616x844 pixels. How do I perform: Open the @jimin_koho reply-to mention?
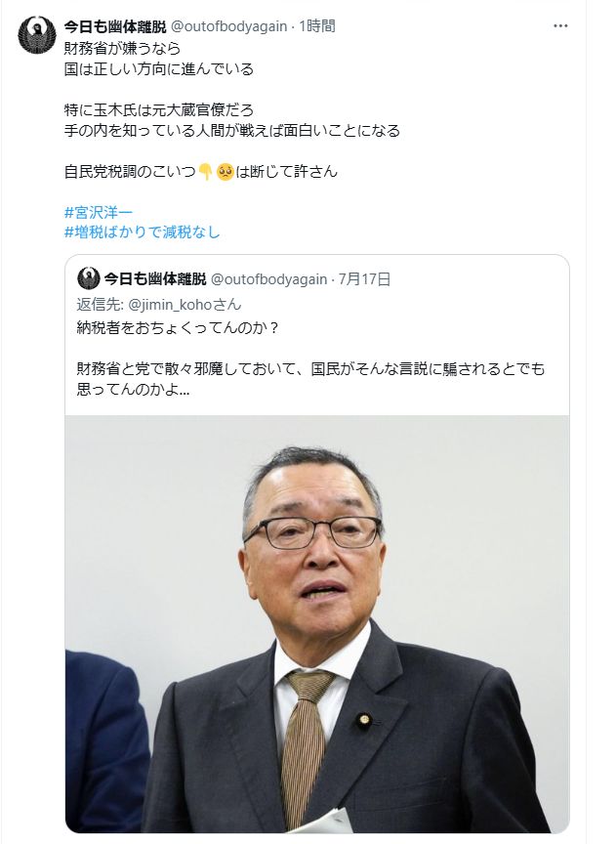[170, 305]
